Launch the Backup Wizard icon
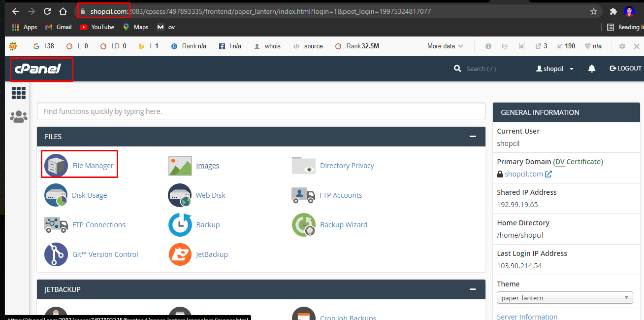This screenshot has height=320, width=644. tap(304, 224)
